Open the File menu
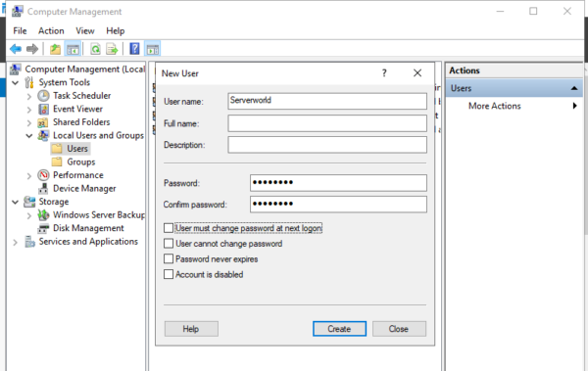The height and width of the screenshot is (371, 588). (x=20, y=31)
